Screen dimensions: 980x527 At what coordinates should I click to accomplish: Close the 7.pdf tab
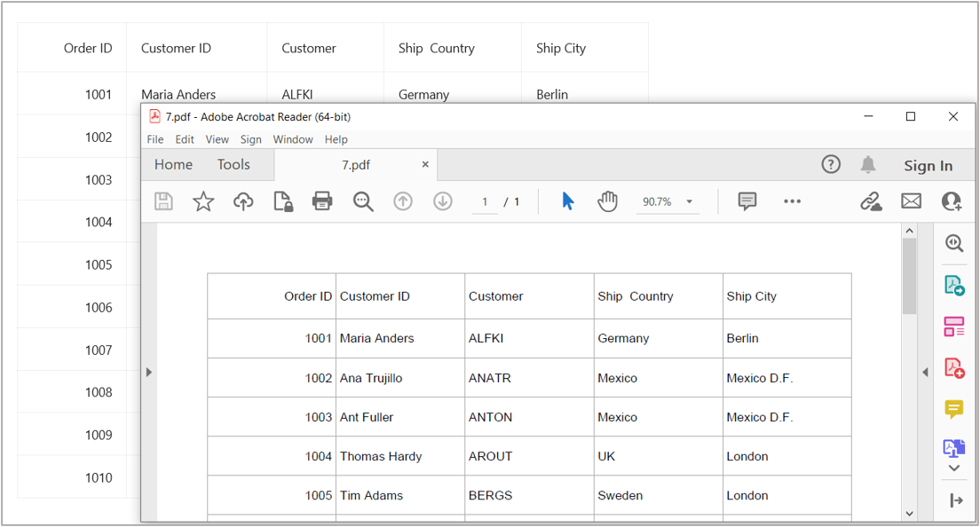click(x=425, y=164)
